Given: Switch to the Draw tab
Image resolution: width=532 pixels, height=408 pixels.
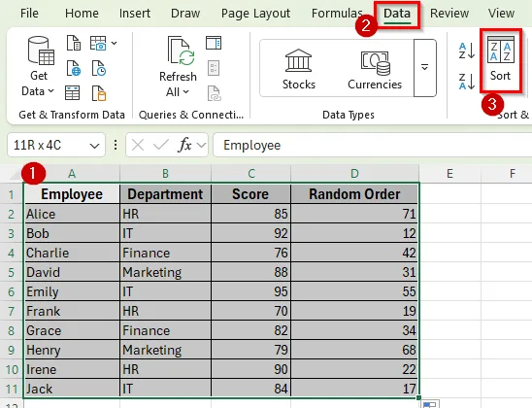Looking at the screenshot, I should click(185, 14).
